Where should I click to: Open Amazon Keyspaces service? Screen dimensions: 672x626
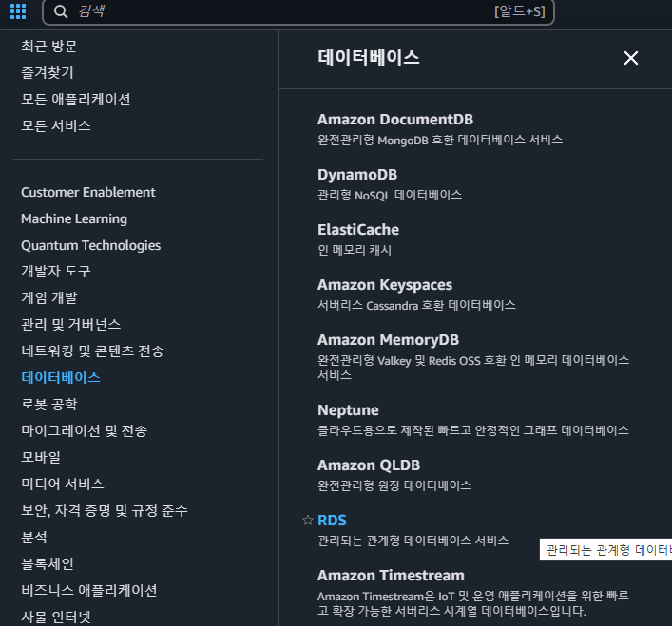(385, 285)
